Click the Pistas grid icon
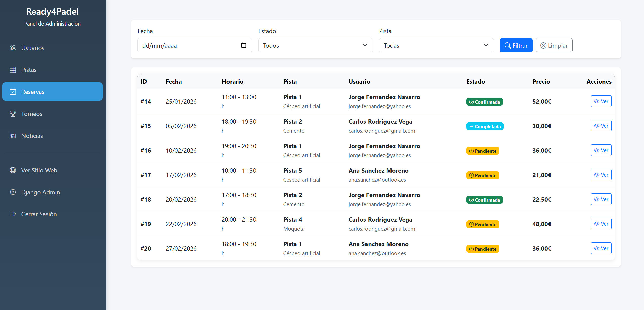 coord(13,70)
